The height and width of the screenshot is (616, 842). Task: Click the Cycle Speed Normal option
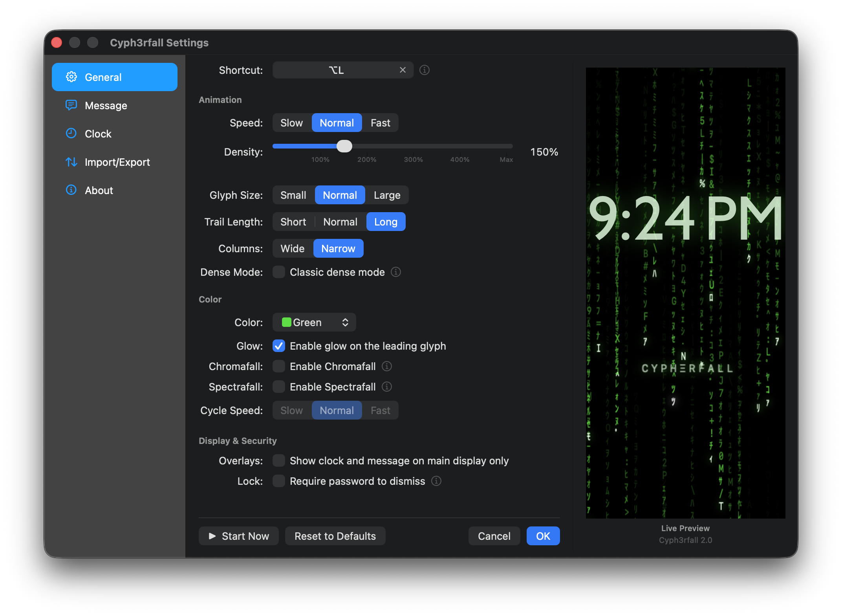337,410
